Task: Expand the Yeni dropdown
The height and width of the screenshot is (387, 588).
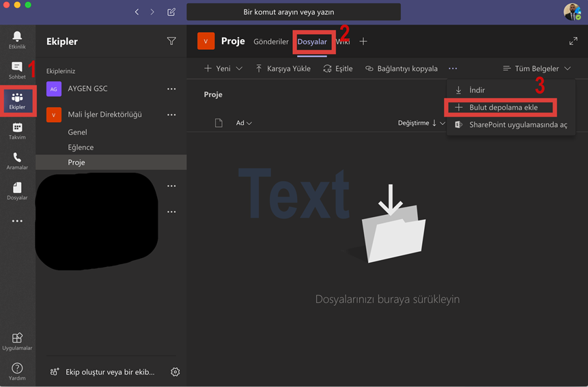Action: pos(224,69)
